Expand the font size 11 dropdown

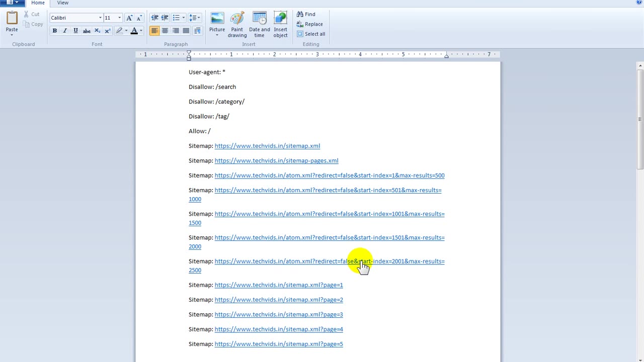[119, 18]
